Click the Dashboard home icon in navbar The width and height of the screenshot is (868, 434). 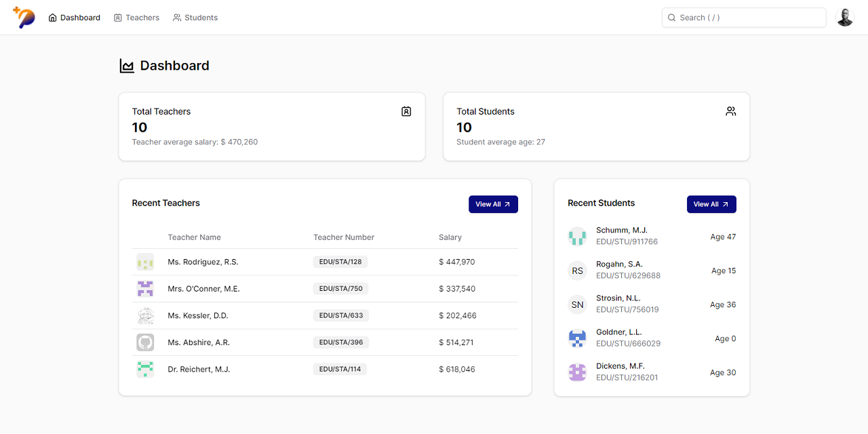(x=53, y=18)
